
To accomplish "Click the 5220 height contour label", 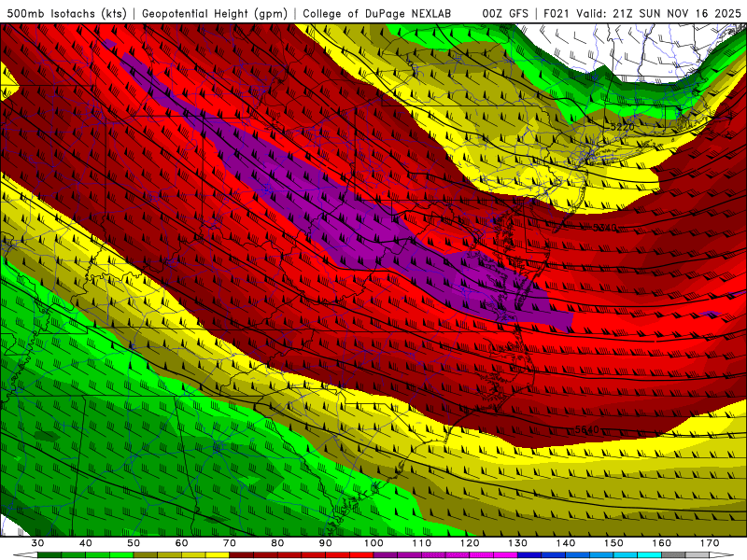I will (x=622, y=127).
